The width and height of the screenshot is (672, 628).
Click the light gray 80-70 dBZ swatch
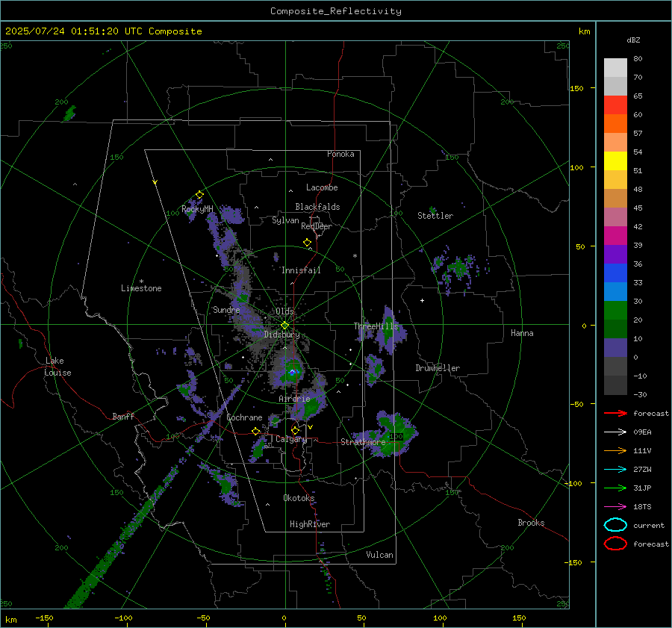pos(615,68)
